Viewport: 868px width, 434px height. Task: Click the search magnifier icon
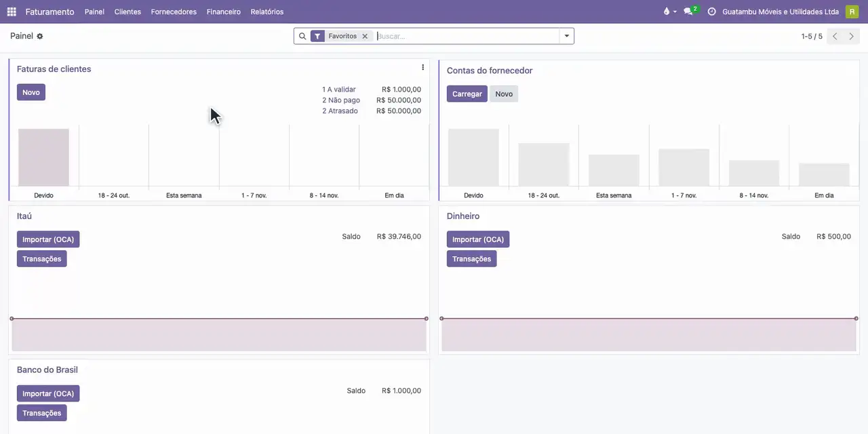tap(302, 36)
